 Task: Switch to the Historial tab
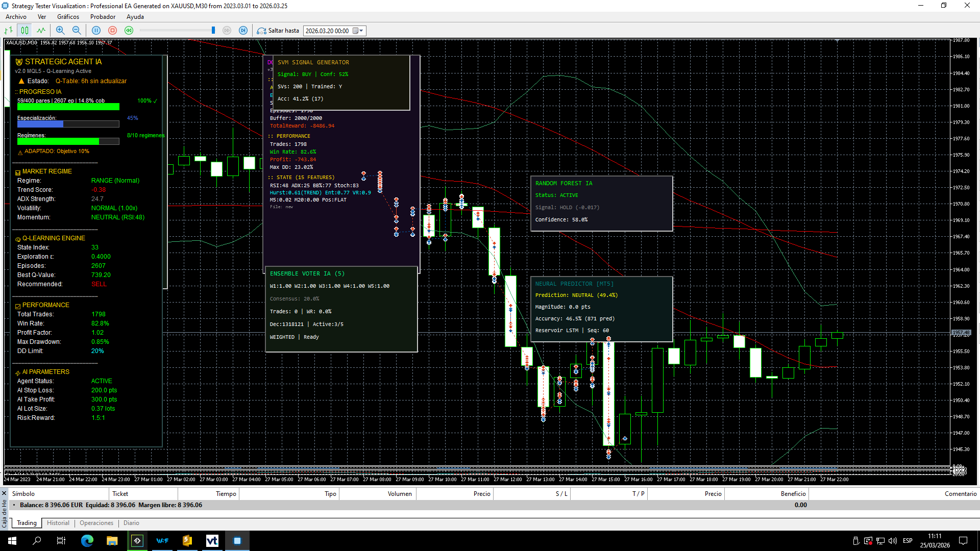[x=58, y=523]
